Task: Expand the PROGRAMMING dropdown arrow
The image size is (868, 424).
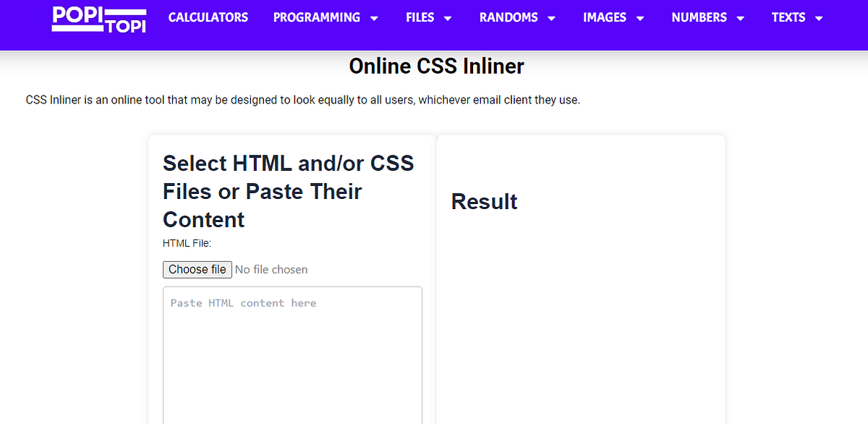Action: click(x=375, y=17)
